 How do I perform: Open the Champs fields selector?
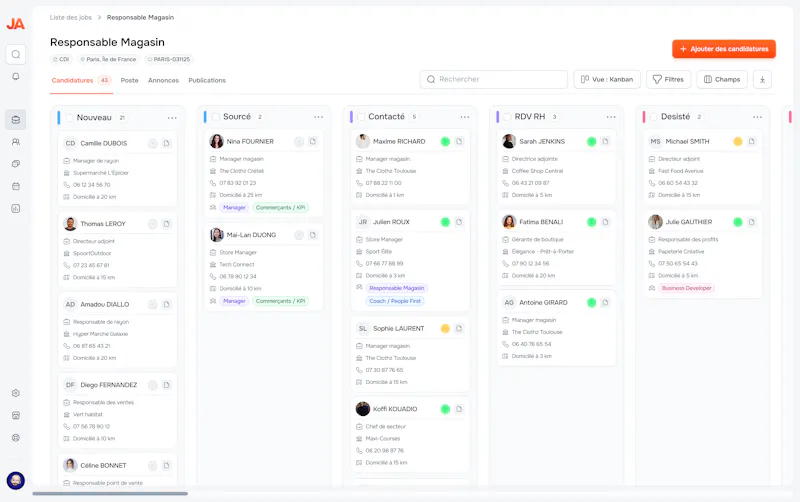[x=722, y=80]
